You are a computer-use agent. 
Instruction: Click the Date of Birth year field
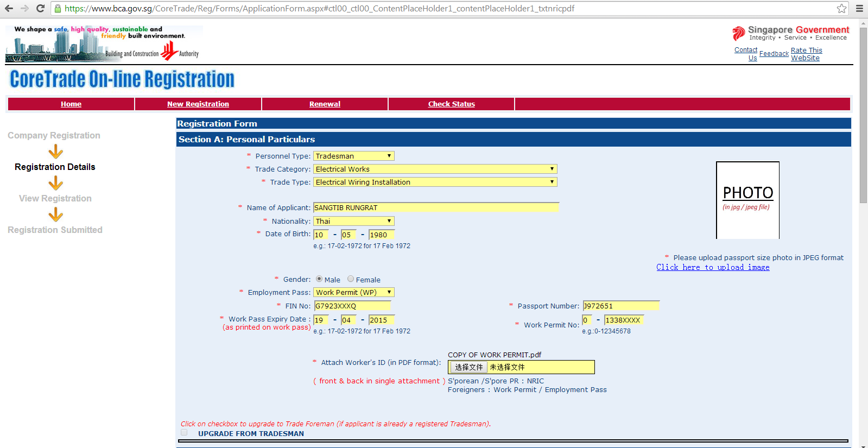[x=382, y=235]
